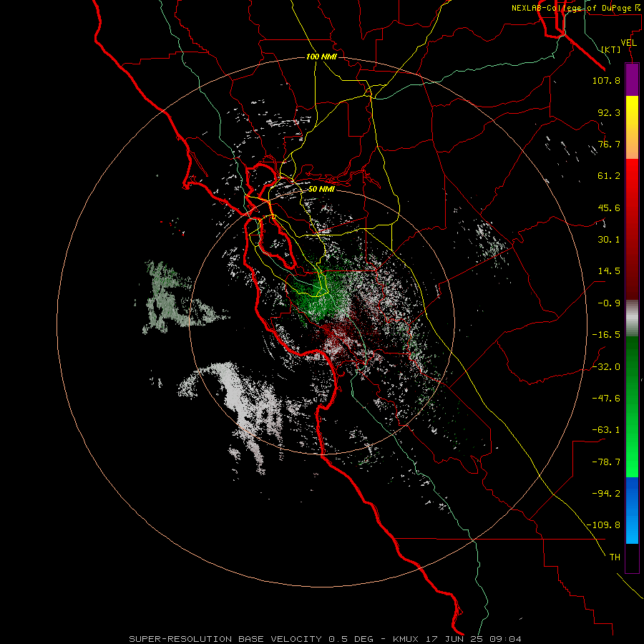644x644 pixels.
Task: Click the blue segment of the color bar
Action: point(632,510)
